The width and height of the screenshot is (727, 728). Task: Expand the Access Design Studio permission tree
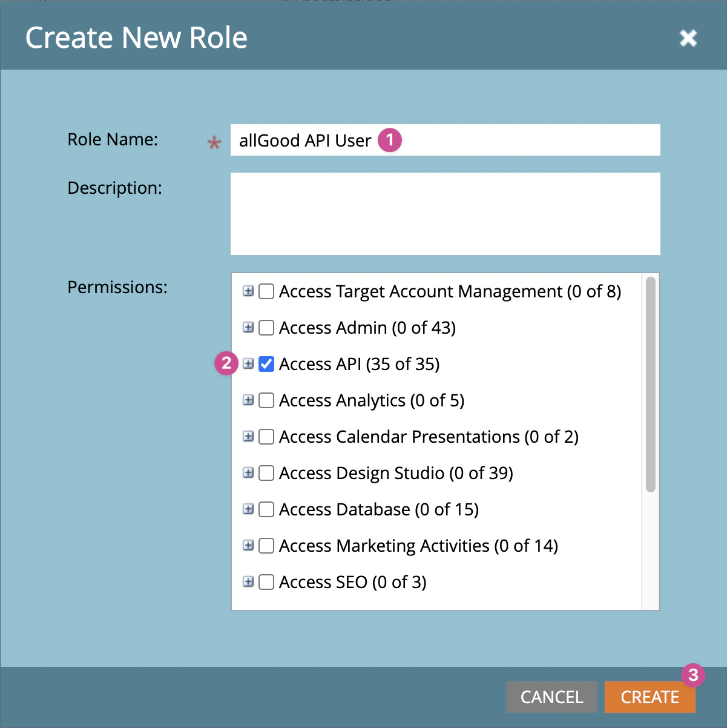[x=249, y=473]
